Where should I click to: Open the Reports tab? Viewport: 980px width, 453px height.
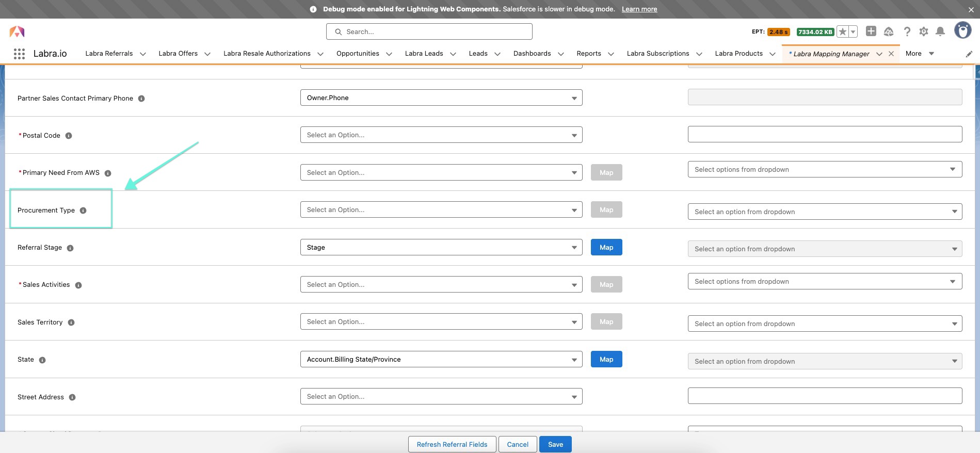[589, 54]
